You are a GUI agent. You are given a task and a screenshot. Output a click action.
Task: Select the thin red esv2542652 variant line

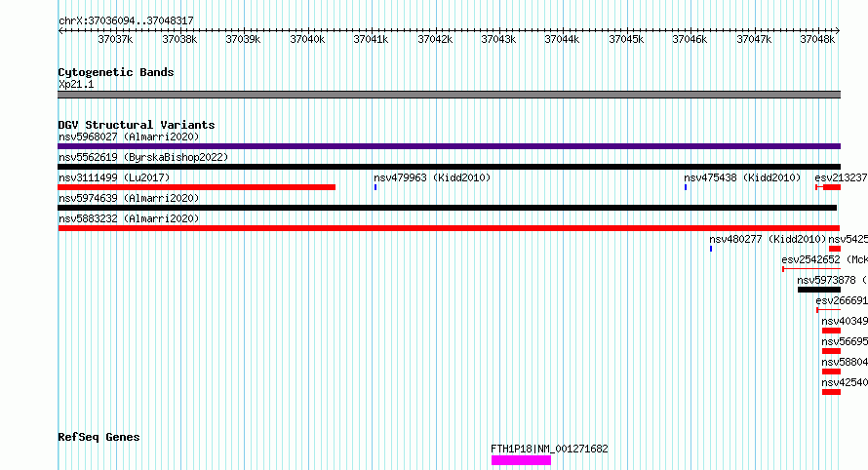coord(811,269)
